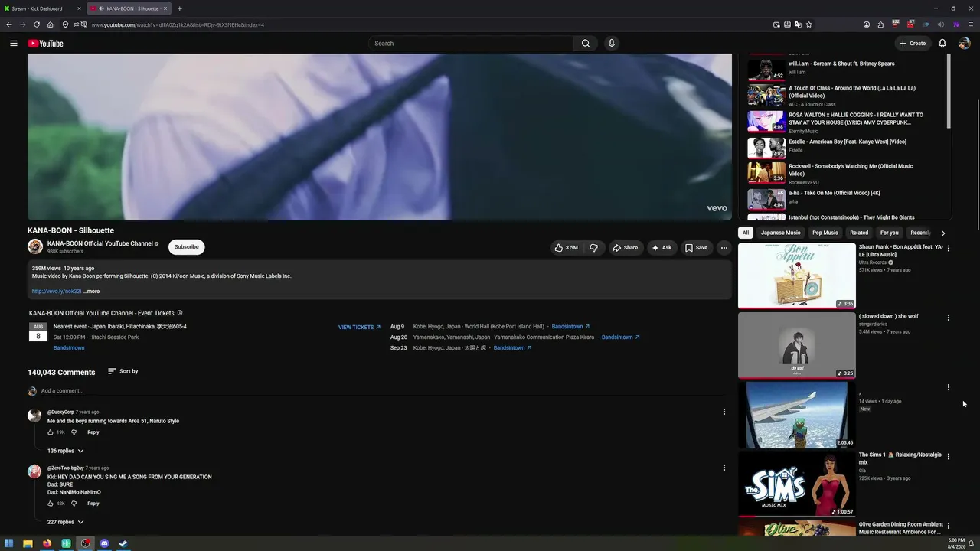Image resolution: width=980 pixels, height=551 pixels.
Task: Open Discord from the taskbar
Action: point(104,543)
